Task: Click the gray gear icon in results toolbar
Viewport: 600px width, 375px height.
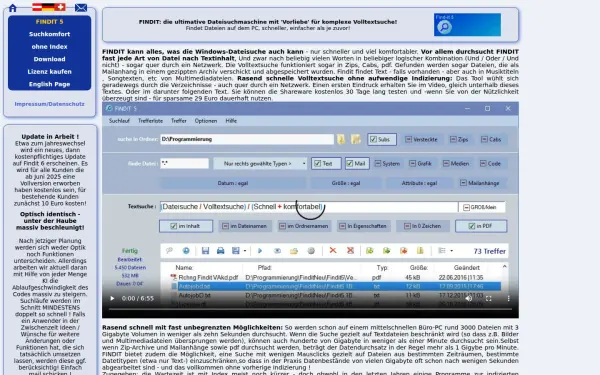Action: pyautogui.click(x=311, y=251)
